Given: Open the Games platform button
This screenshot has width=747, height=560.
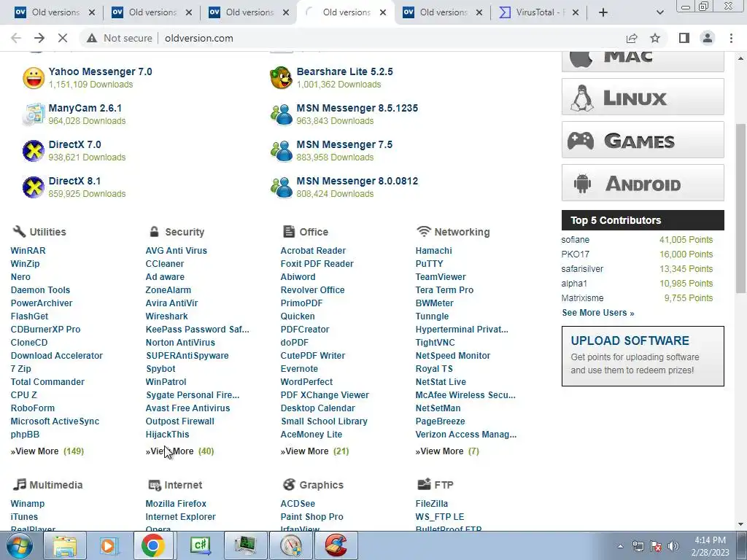Looking at the screenshot, I should click(x=643, y=140).
